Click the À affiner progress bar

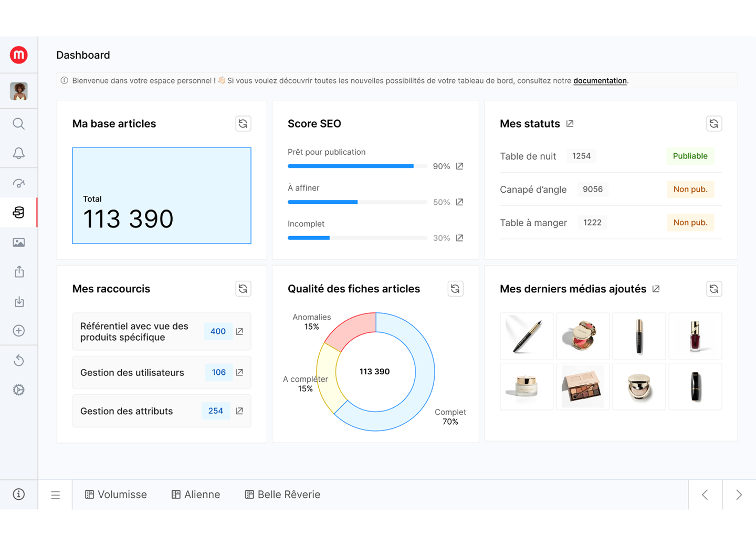coord(357,202)
